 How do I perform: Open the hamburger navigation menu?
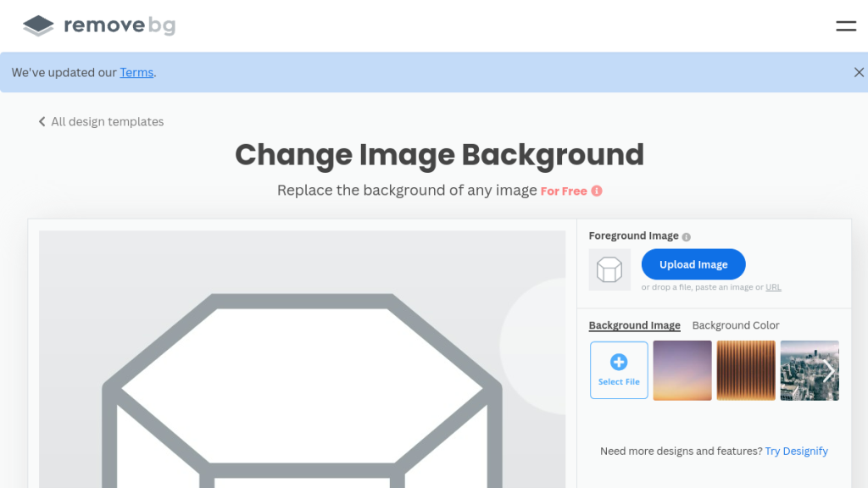point(845,26)
